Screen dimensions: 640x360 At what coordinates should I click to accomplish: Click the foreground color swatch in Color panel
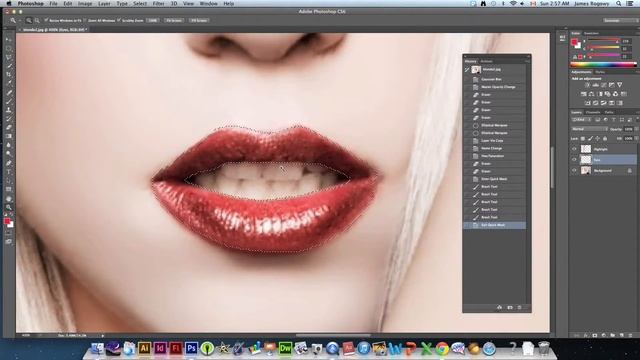(x=574, y=42)
